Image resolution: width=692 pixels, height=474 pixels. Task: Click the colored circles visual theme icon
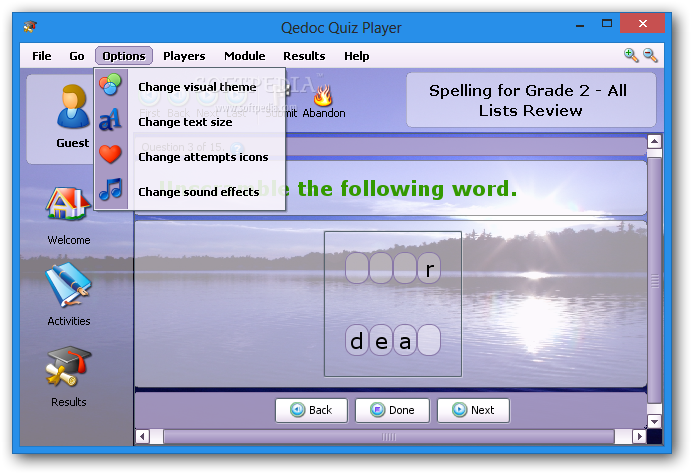(x=110, y=85)
